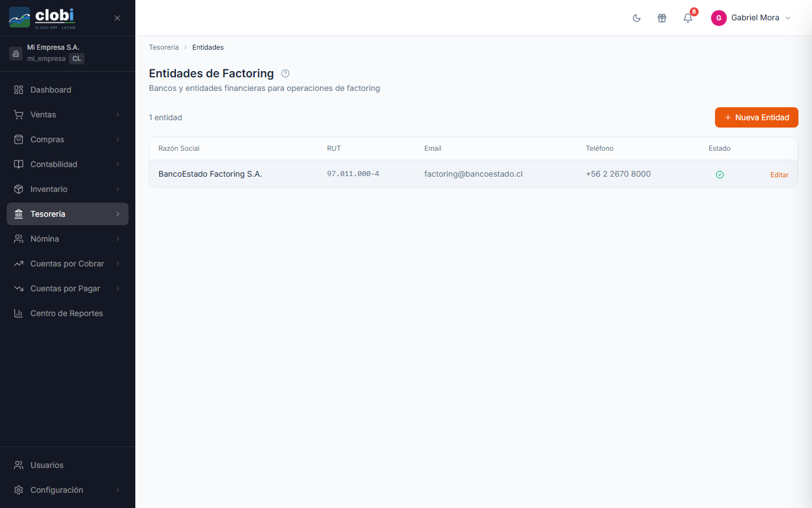Click the mi_empresa tenant label
Image resolution: width=812 pixels, height=508 pixels.
(x=46, y=59)
